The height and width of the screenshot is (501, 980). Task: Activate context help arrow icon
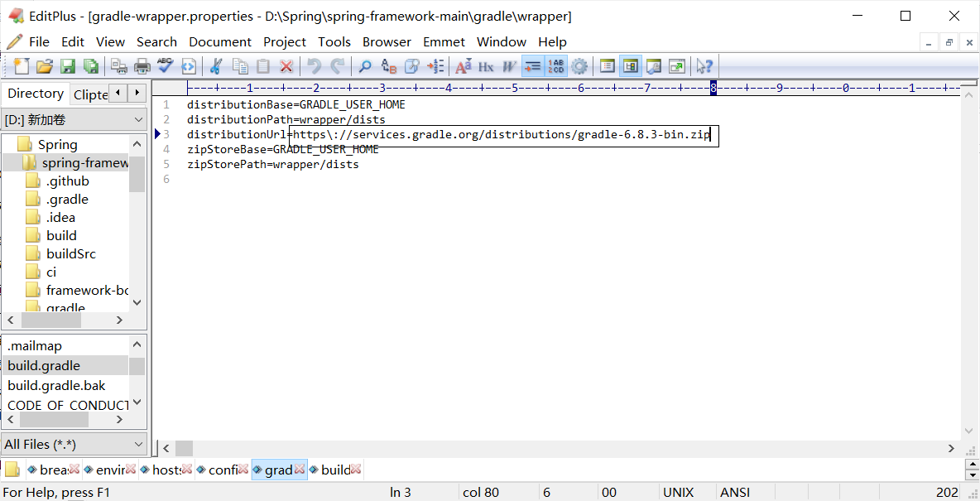point(705,65)
